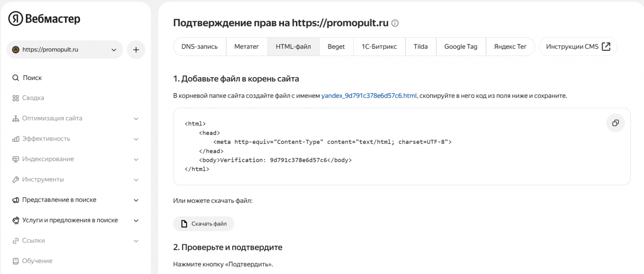Click the meta http-equiv code line
Screen dimensions: 644x274
(x=332, y=142)
